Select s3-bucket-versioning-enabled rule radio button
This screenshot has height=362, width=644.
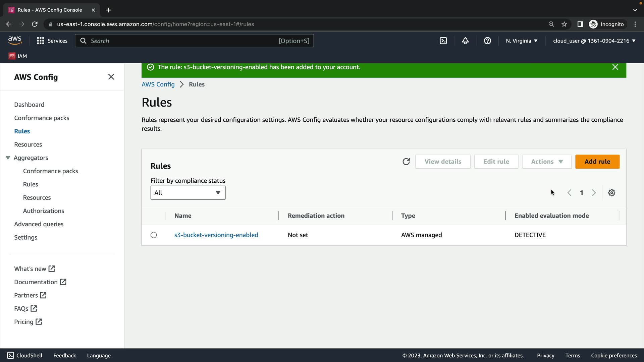[x=154, y=235]
